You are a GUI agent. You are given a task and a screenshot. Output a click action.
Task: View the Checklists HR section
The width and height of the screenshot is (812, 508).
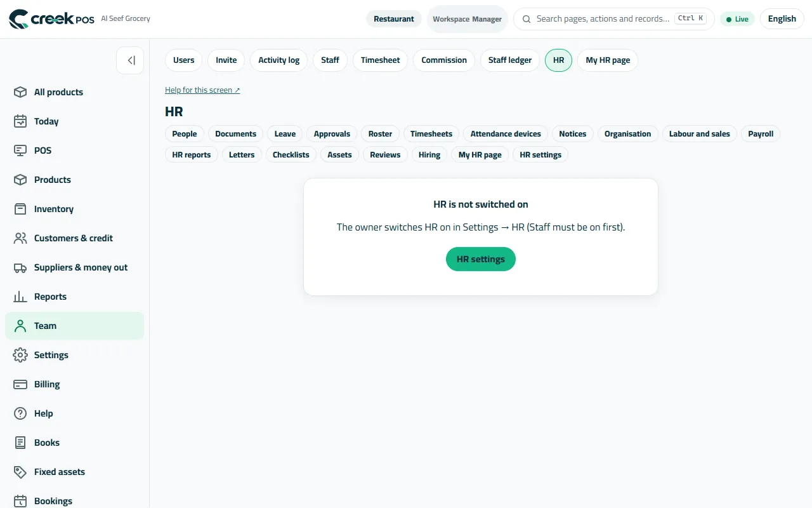(291, 155)
